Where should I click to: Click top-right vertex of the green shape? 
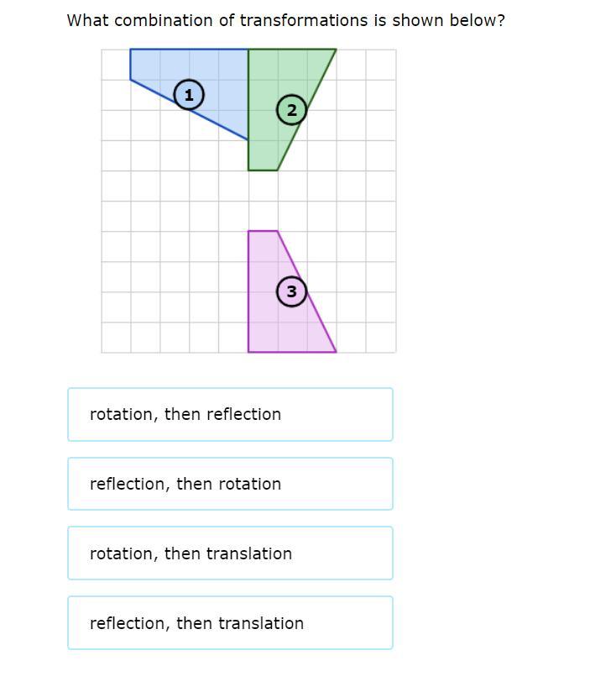[336, 50]
